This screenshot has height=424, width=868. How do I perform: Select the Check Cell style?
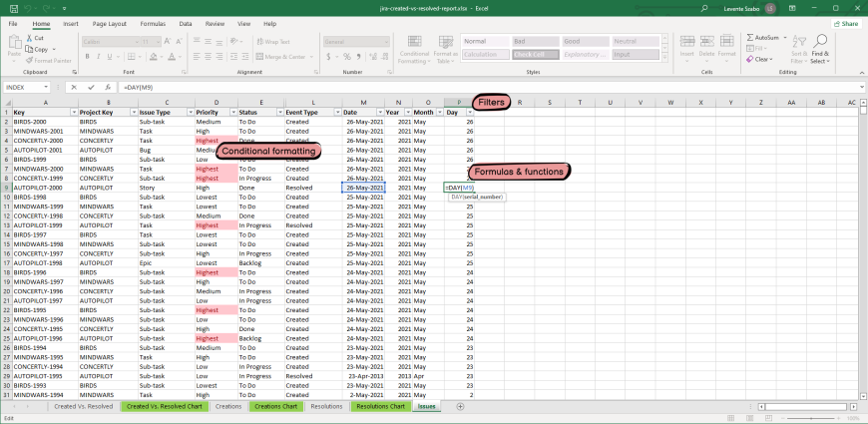click(x=533, y=54)
